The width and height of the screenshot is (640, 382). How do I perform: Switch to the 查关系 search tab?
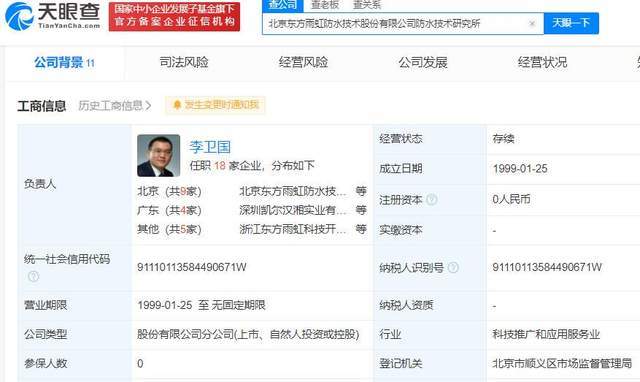click(x=366, y=5)
